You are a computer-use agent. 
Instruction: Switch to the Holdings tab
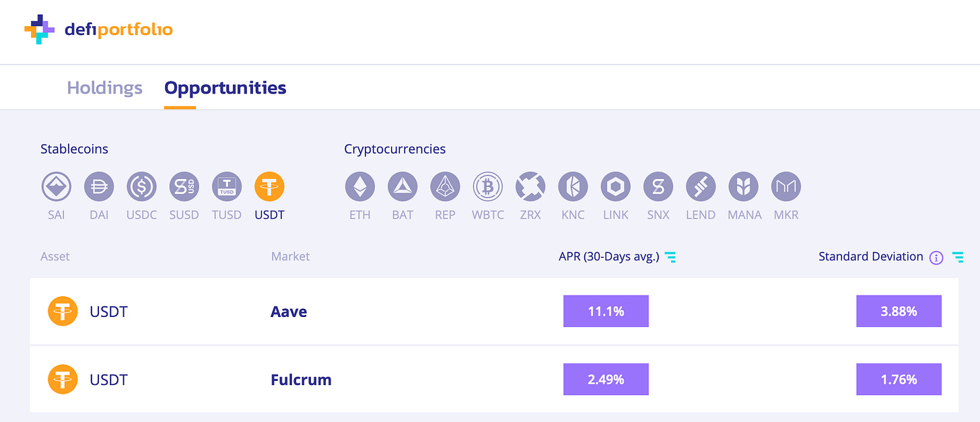click(x=104, y=87)
